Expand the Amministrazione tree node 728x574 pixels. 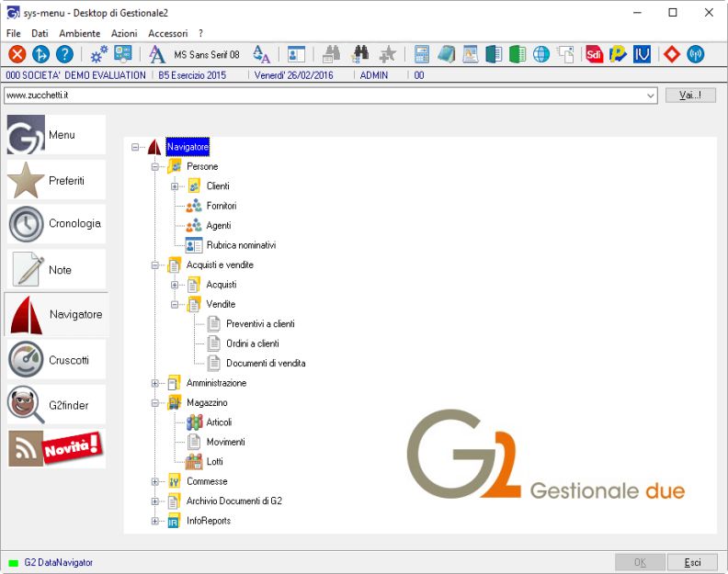click(155, 383)
